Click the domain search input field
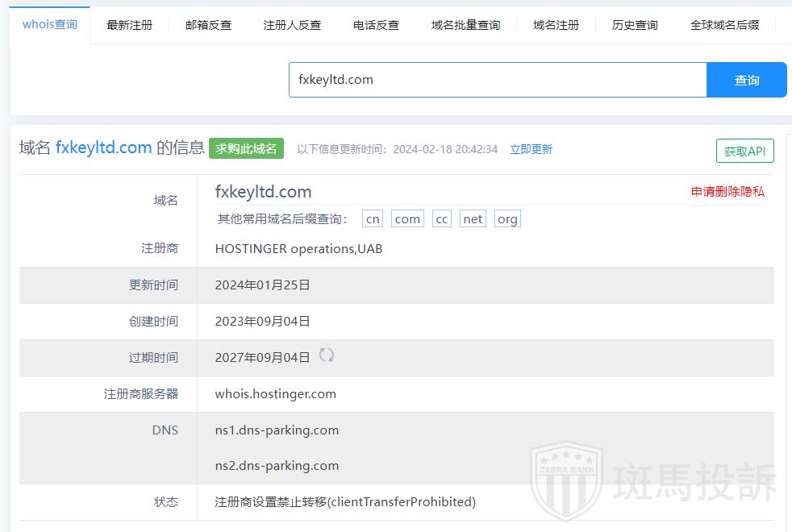This screenshot has width=792, height=532. pyautogui.click(x=497, y=80)
